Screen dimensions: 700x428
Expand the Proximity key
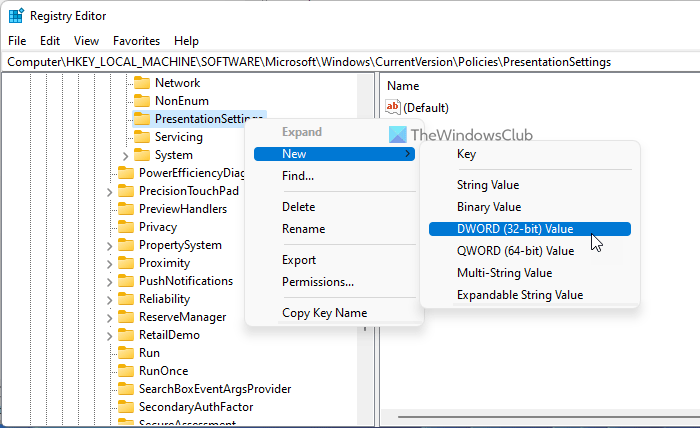(109, 264)
